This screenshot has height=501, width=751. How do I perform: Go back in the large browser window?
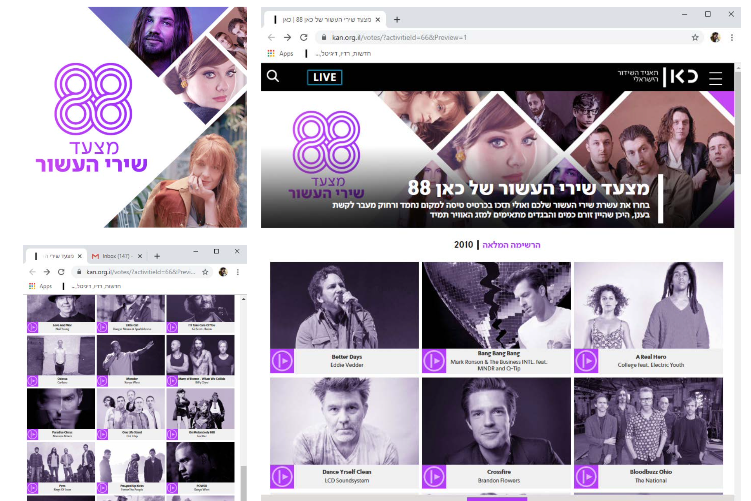pyautogui.click(x=272, y=37)
